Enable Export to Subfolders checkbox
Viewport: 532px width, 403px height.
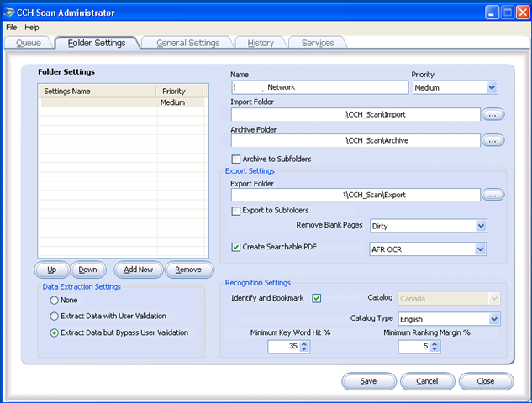[x=236, y=211]
